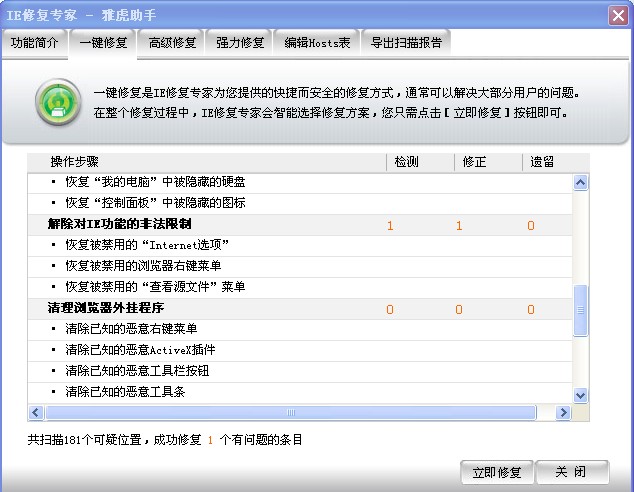The width and height of the screenshot is (634, 492).
Task: Click the 检测 column header
Action: [421, 163]
